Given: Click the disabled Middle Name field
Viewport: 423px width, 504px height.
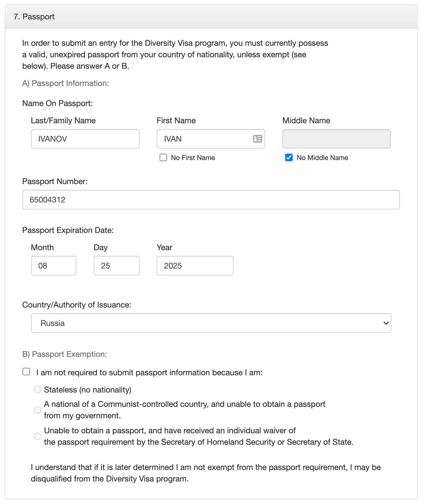Looking at the screenshot, I should pyautogui.click(x=336, y=139).
